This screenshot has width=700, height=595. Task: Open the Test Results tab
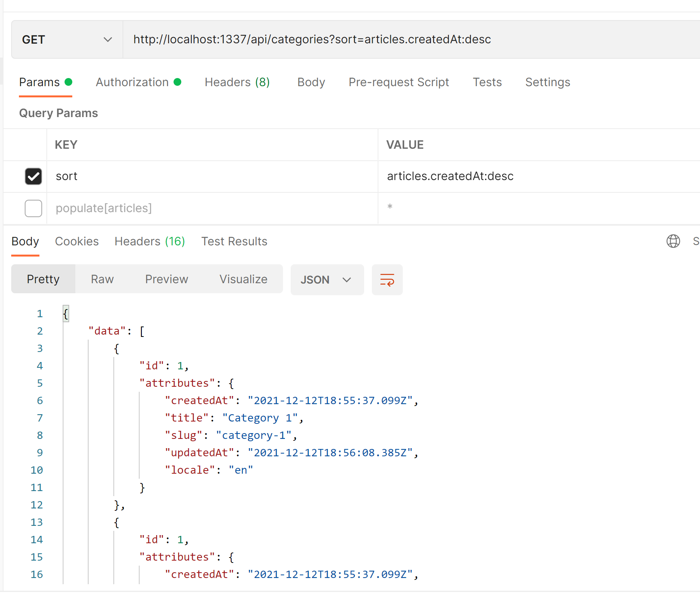[x=234, y=241]
